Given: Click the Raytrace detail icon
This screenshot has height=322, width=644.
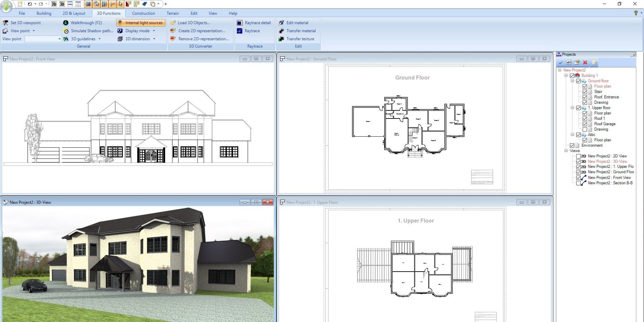Looking at the screenshot, I should [240, 23].
